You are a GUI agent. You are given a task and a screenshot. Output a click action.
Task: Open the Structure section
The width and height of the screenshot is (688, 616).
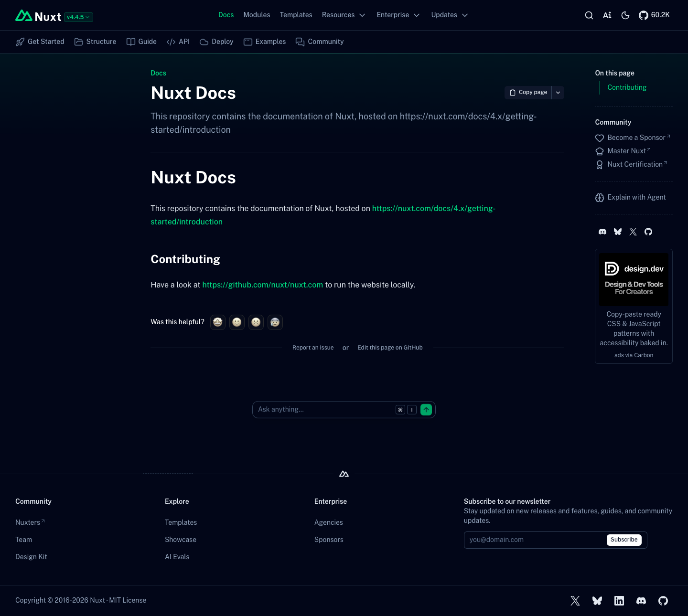coord(96,42)
